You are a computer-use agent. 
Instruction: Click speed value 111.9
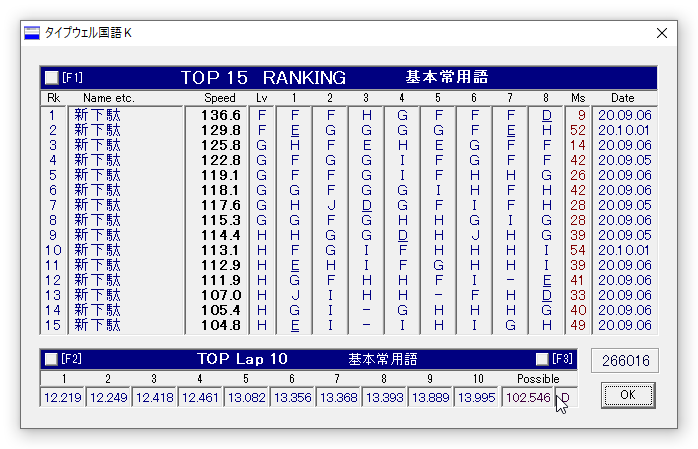pyautogui.click(x=220, y=280)
